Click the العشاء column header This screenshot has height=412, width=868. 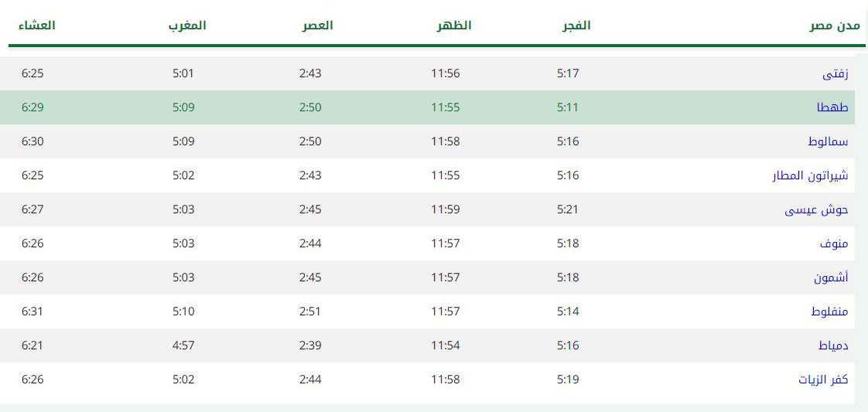point(36,26)
